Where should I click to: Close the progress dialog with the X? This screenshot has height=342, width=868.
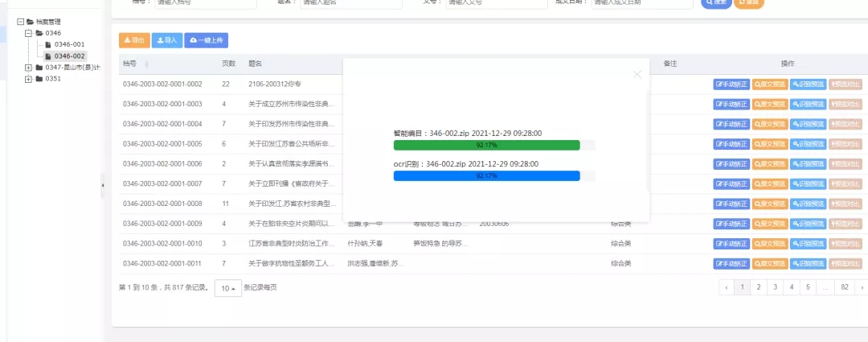pos(637,75)
